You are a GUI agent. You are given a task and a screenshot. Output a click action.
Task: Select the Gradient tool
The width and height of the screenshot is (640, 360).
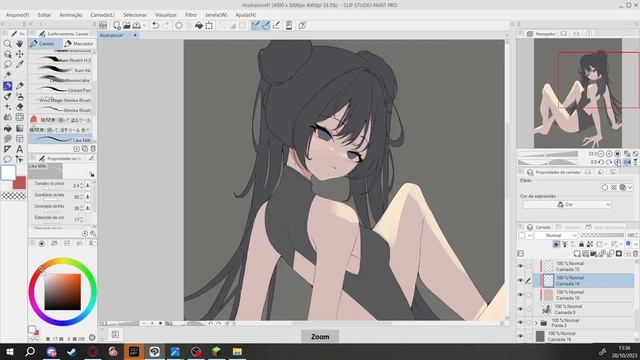[19, 128]
